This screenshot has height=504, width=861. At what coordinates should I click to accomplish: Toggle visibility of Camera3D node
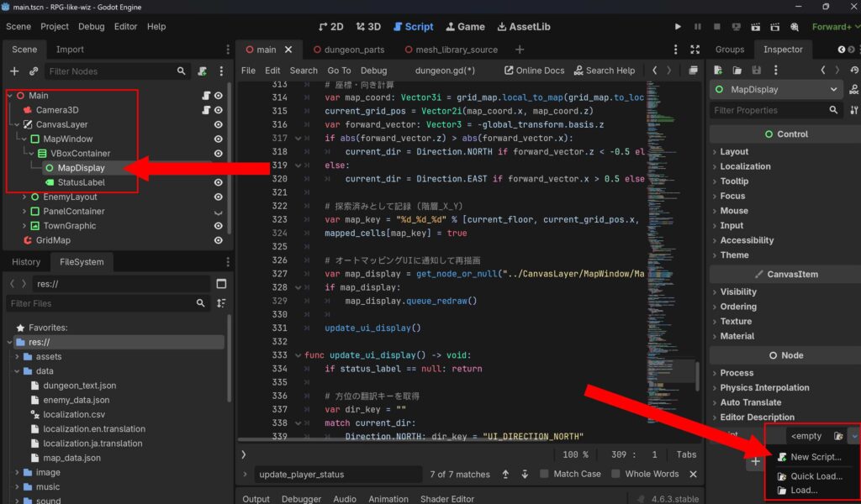219,110
